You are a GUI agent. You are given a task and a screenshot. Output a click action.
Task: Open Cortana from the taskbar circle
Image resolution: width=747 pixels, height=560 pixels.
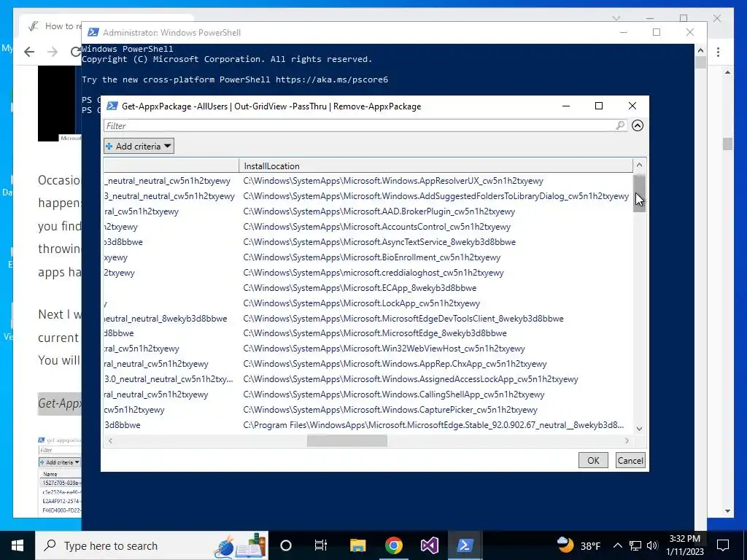point(286,545)
